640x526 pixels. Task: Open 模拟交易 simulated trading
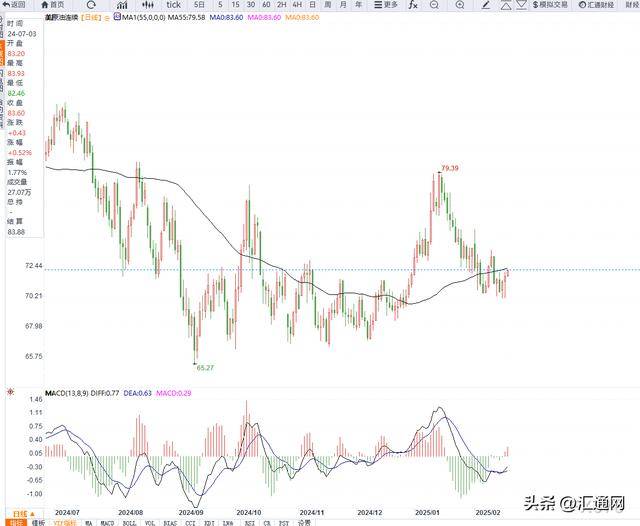tap(550, 5)
